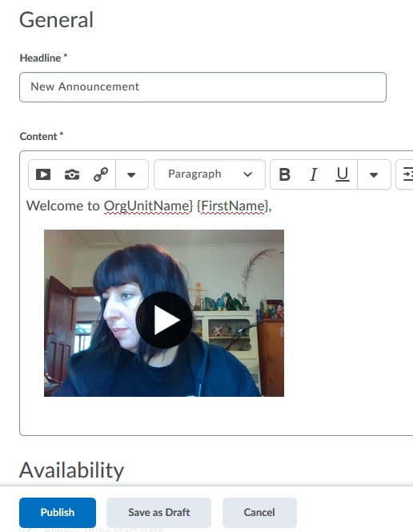Click the video thumbnail image

(x=164, y=313)
